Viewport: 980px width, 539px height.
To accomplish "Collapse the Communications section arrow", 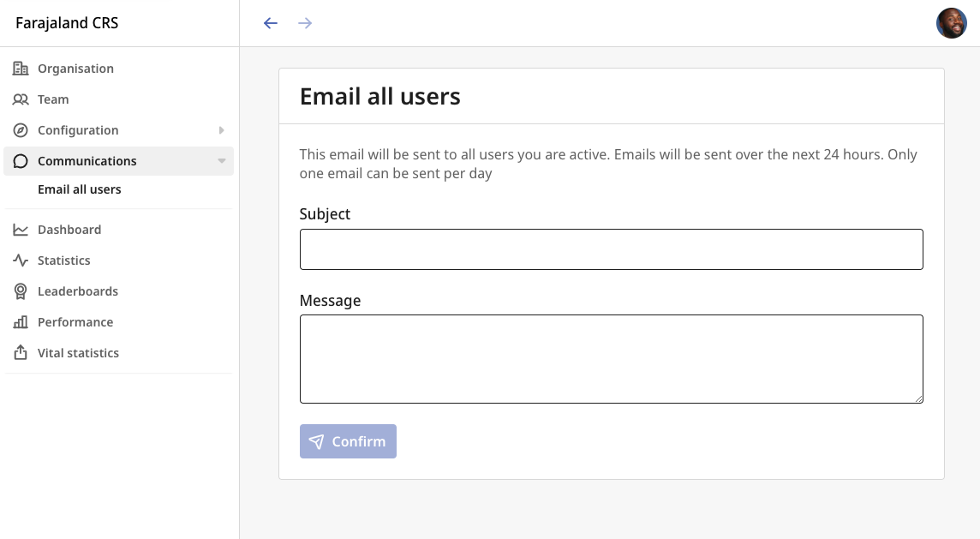I will pos(221,161).
